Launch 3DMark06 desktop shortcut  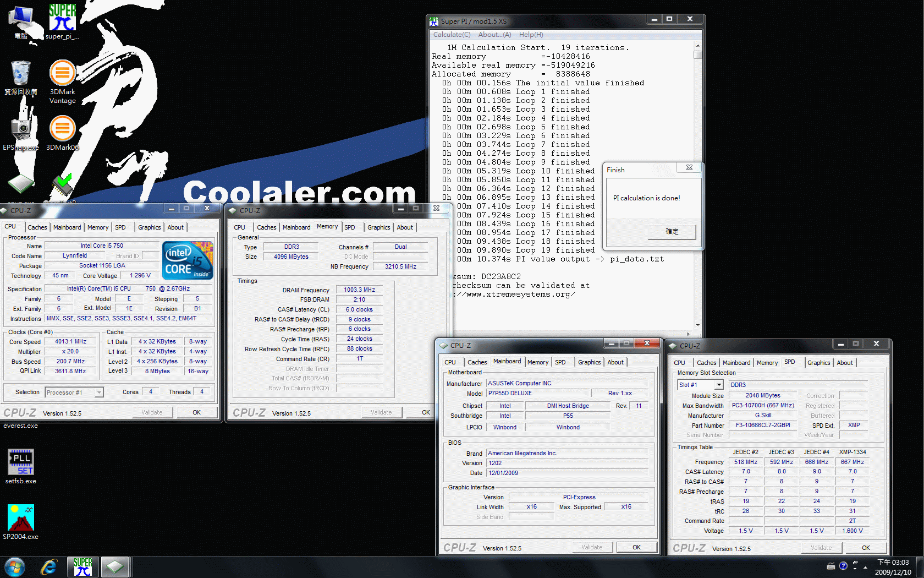point(63,133)
